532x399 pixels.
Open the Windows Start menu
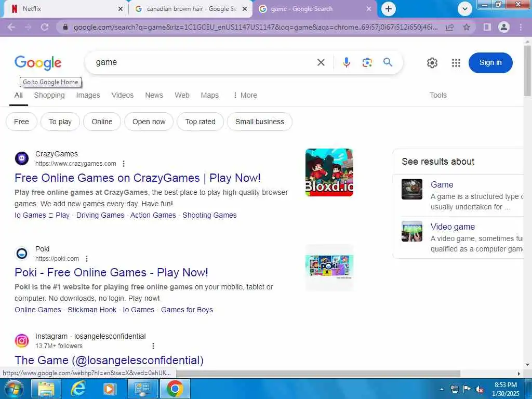coord(14,389)
